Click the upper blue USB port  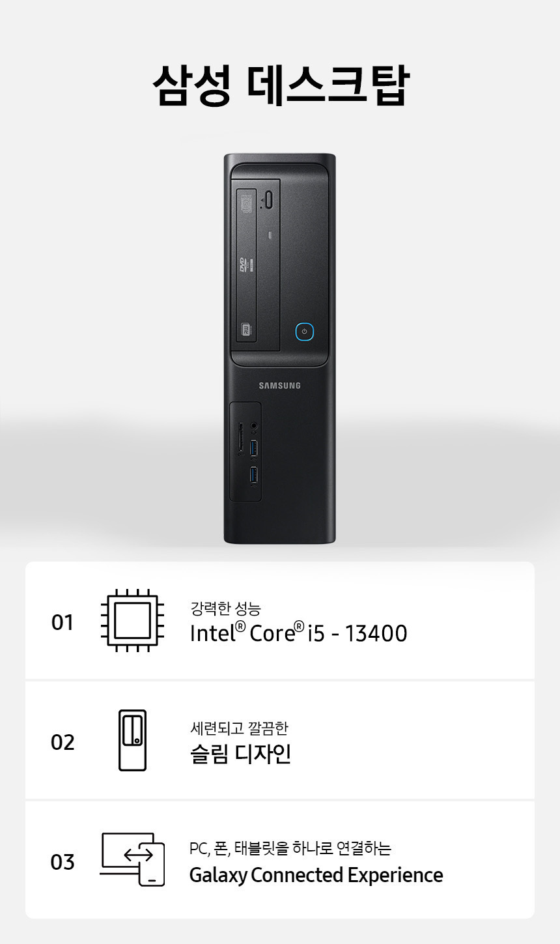[x=254, y=448]
